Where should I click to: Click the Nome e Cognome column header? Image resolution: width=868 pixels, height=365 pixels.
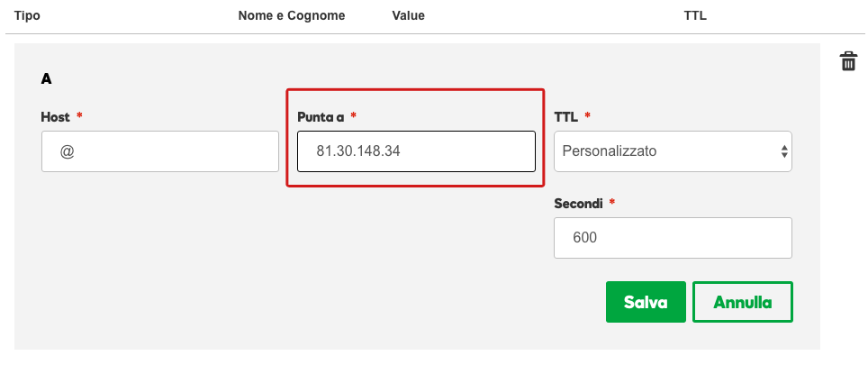(292, 16)
